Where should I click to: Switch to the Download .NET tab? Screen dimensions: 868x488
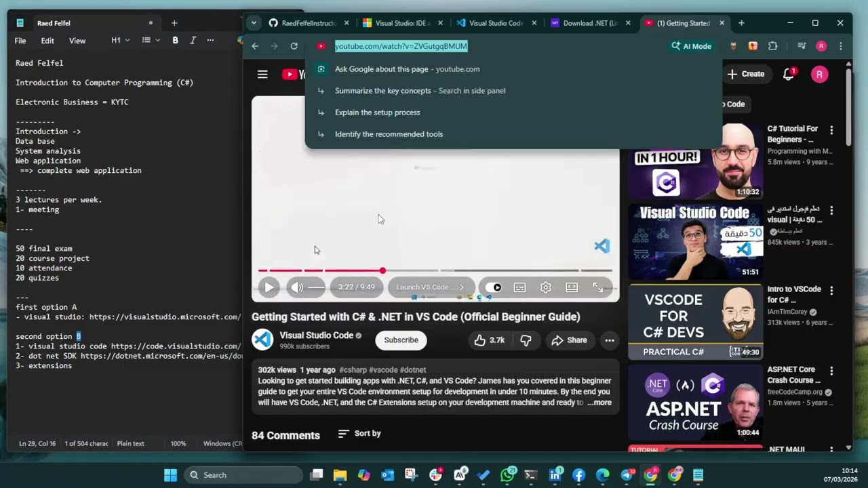(x=591, y=23)
